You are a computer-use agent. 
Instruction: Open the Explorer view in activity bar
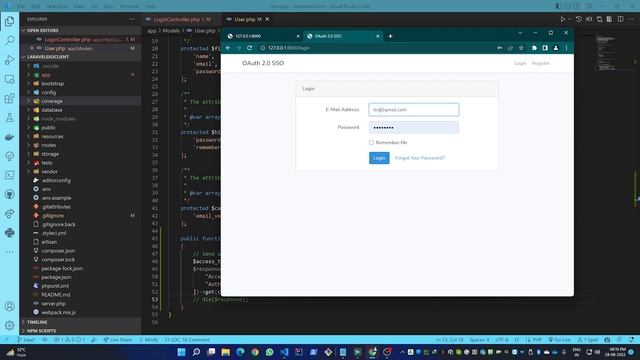coord(9,22)
